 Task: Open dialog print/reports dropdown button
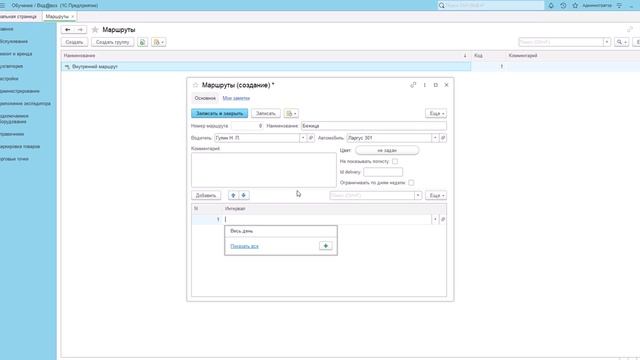[291, 113]
